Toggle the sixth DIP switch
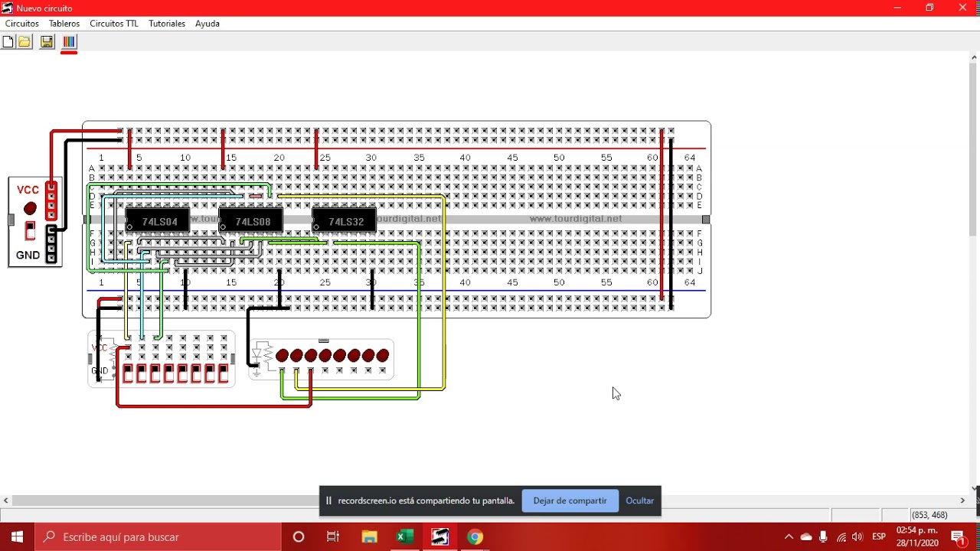980x551 pixels. (196, 373)
